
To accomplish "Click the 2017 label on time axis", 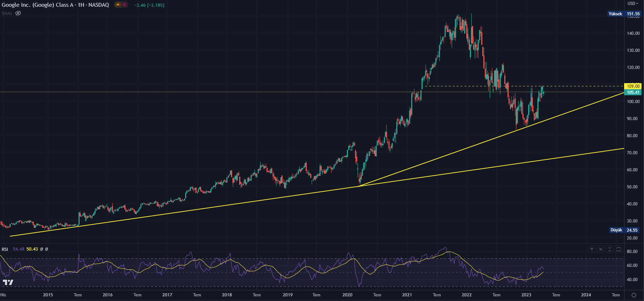I will click(167, 295).
